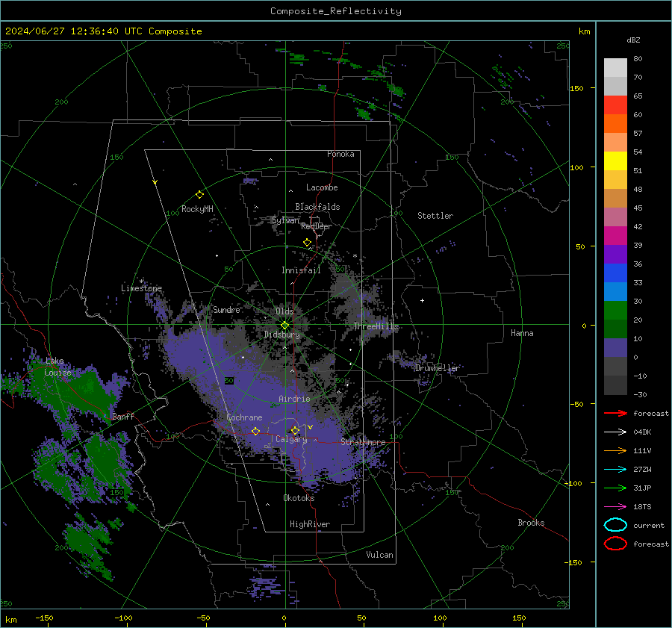The width and height of the screenshot is (672, 628).
Task: Click the dBZ legend heading
Action: pyautogui.click(x=633, y=40)
